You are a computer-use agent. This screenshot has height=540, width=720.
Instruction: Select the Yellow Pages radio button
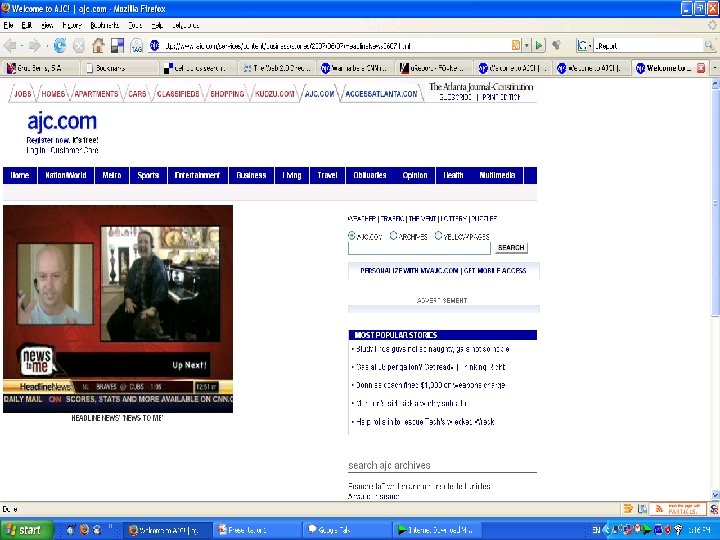[438, 236]
